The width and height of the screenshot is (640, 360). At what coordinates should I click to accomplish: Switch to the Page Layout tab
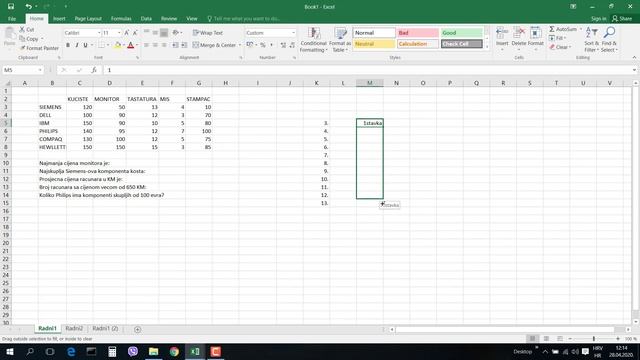click(x=88, y=18)
